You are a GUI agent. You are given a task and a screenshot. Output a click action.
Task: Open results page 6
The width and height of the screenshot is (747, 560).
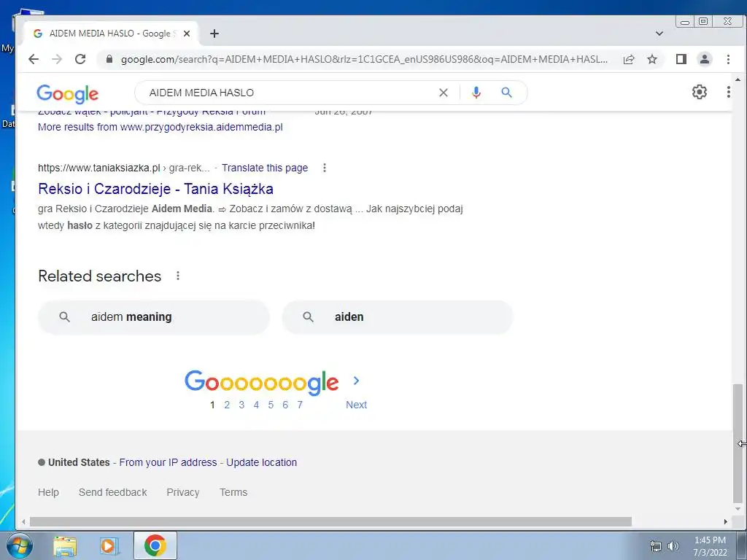point(285,405)
